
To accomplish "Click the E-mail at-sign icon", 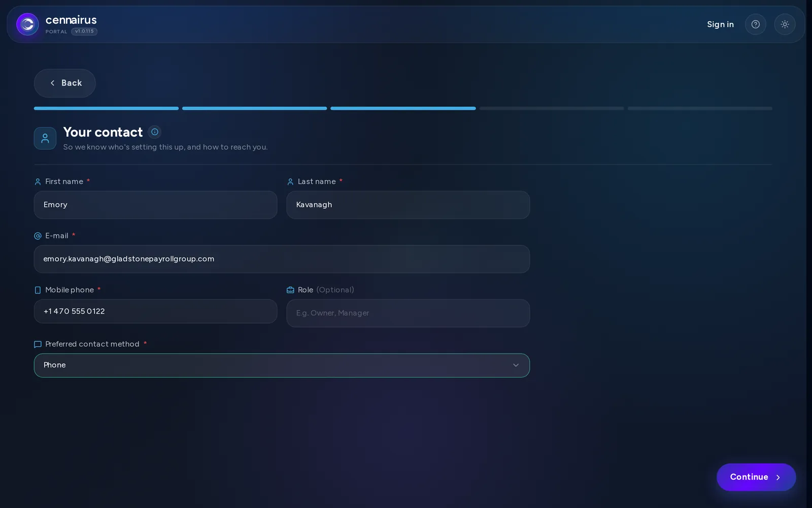I will point(38,236).
